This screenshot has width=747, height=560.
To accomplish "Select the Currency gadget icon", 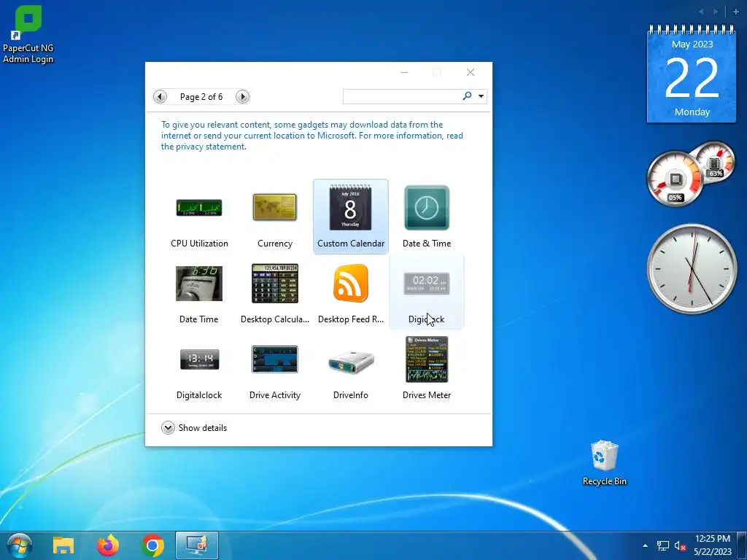I will (275, 207).
